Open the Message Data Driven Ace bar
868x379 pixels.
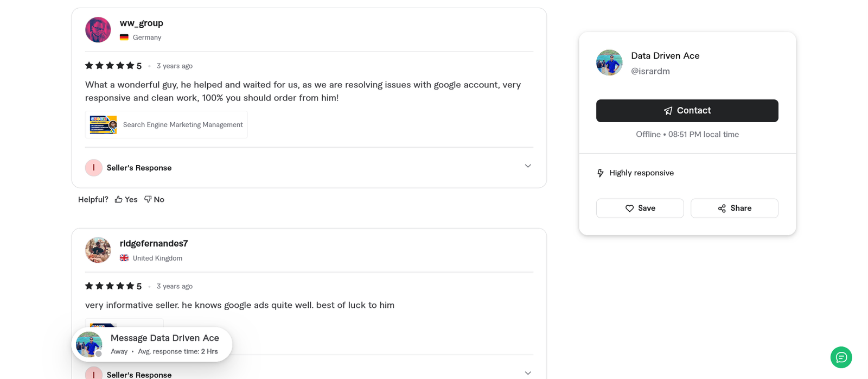click(x=152, y=344)
